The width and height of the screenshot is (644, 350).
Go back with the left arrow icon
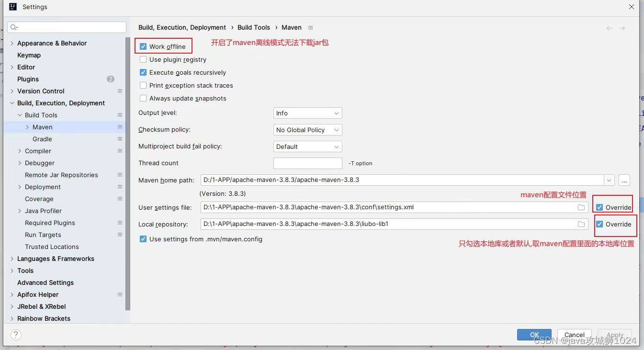point(610,28)
